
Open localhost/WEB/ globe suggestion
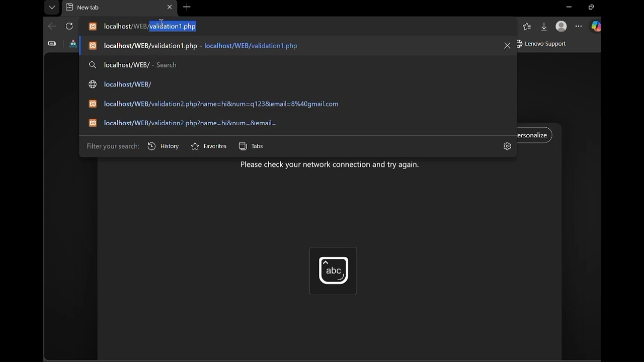[298, 84]
